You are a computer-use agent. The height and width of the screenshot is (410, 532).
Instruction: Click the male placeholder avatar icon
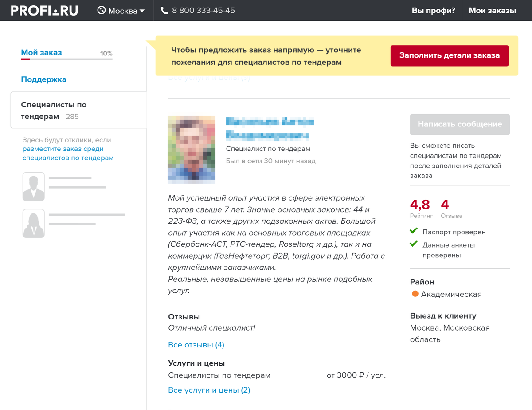34,187
